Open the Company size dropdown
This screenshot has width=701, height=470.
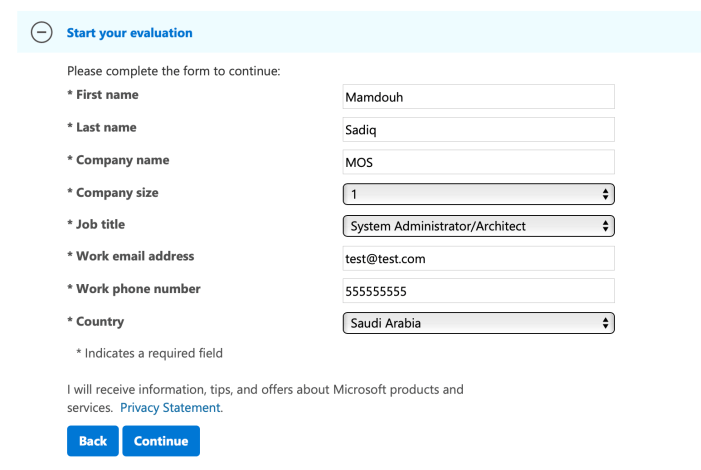478,194
